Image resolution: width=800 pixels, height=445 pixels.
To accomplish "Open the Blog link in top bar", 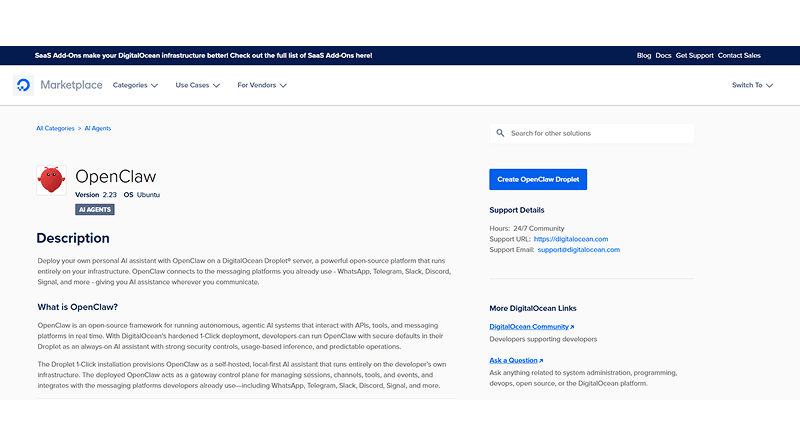I will (x=644, y=56).
